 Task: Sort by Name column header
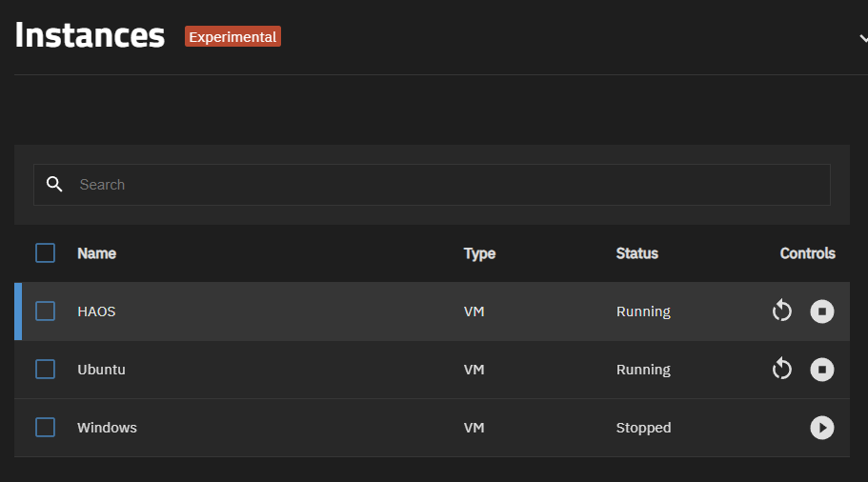coord(96,253)
